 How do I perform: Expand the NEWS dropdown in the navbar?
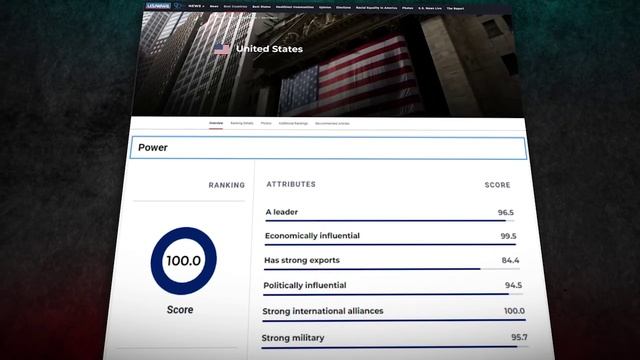point(196,6)
